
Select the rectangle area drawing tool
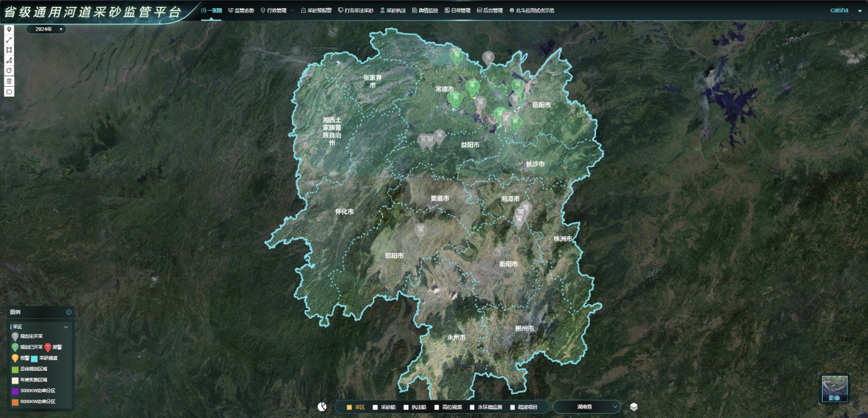click(x=9, y=50)
